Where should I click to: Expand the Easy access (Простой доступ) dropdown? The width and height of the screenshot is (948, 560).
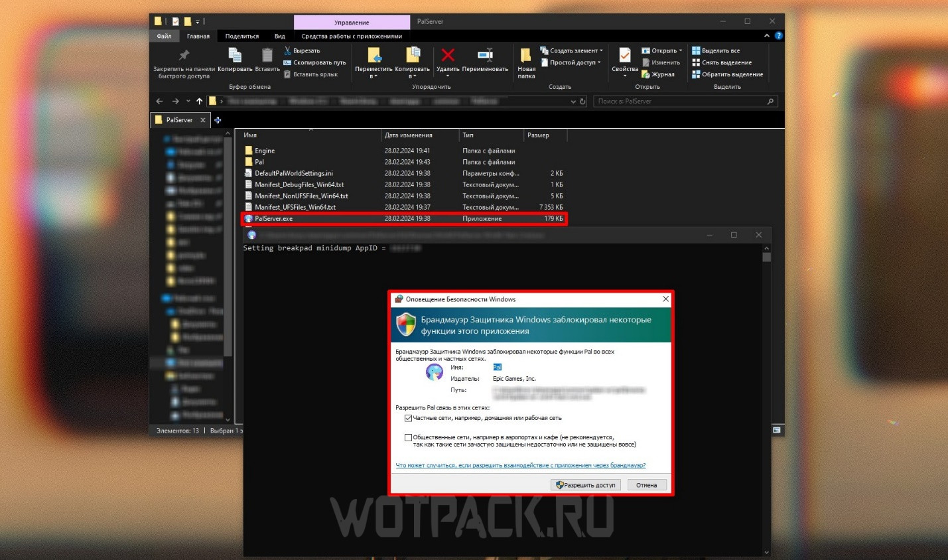575,62
